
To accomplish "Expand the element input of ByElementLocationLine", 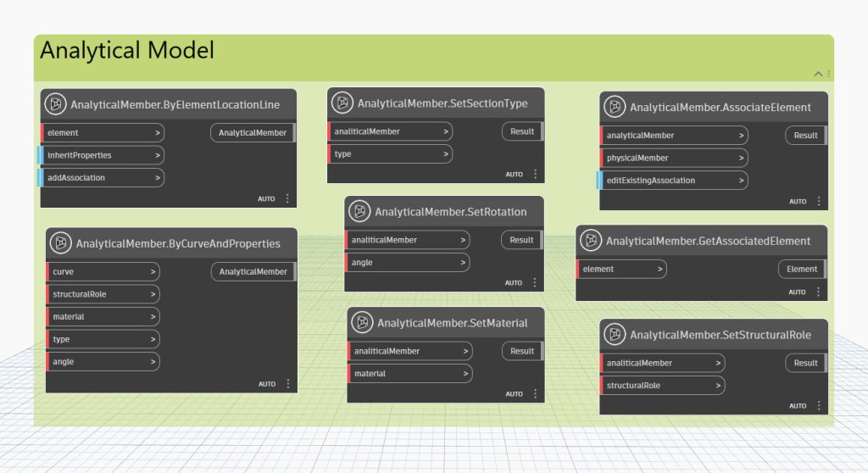I will pyautogui.click(x=157, y=133).
